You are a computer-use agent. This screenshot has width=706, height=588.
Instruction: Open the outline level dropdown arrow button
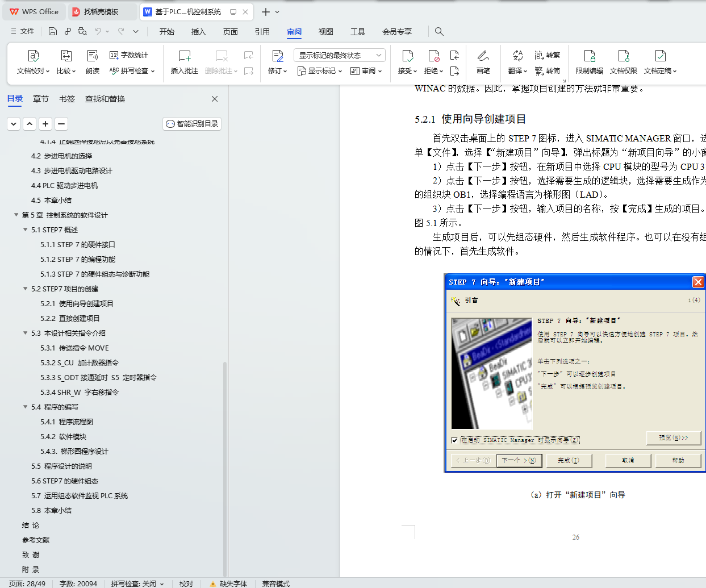pyautogui.click(x=14, y=123)
